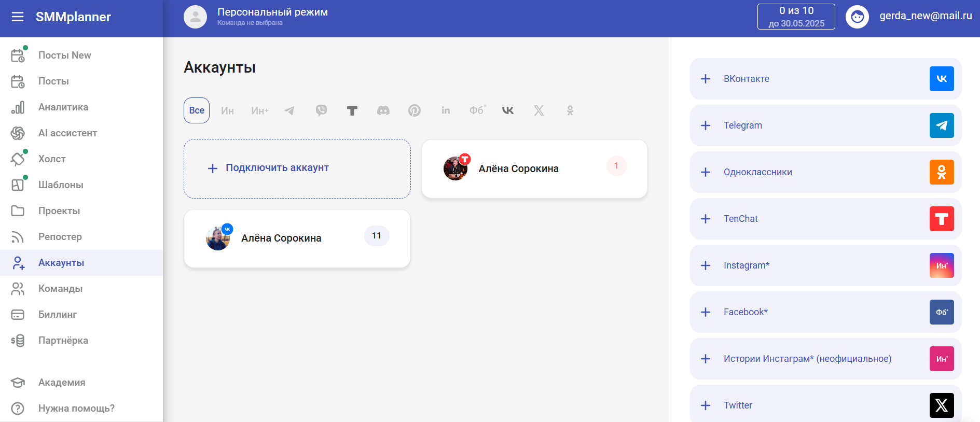This screenshot has height=422, width=980.
Task: Open the gerda_new@mail.ru account menu
Action: tap(926, 16)
